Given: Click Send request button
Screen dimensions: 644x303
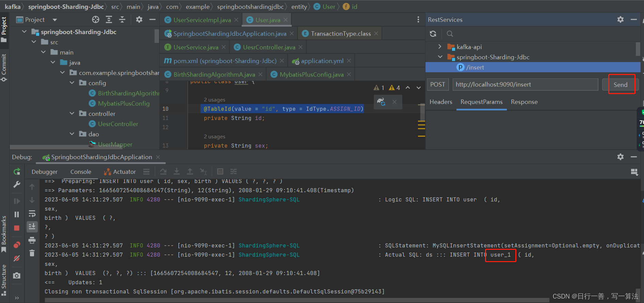Looking at the screenshot, I should tap(621, 85).
